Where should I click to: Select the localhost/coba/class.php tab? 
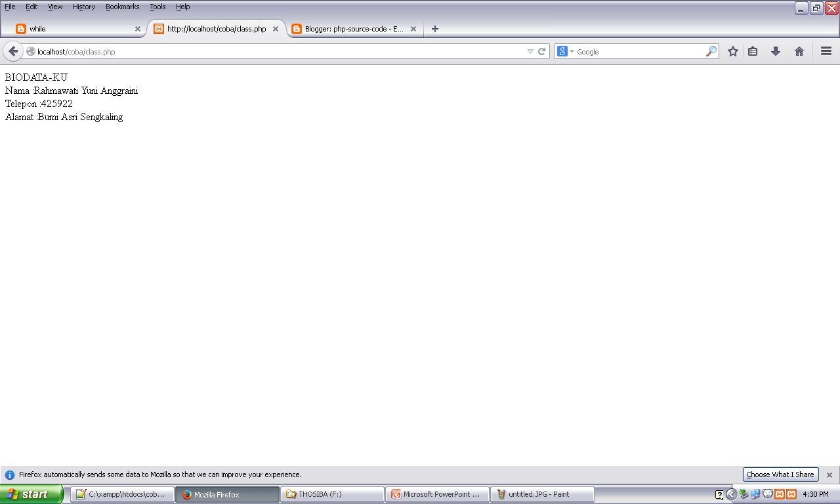[217, 29]
